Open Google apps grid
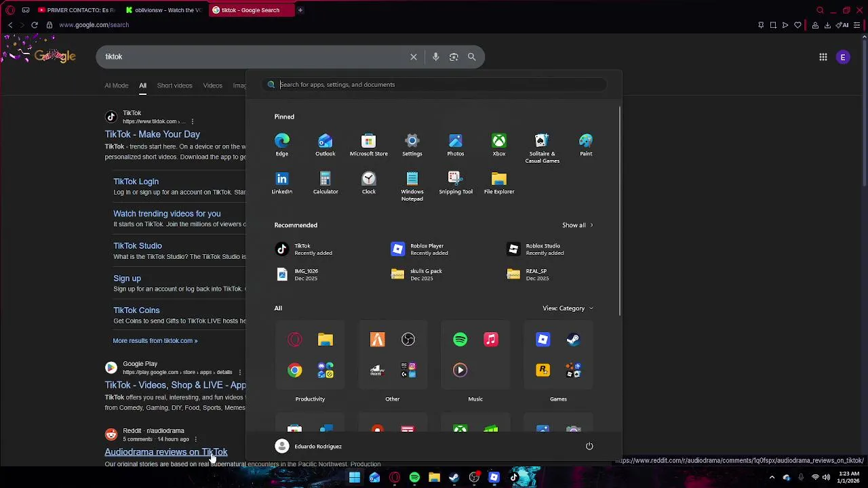This screenshot has height=488, width=868. pos(823,58)
